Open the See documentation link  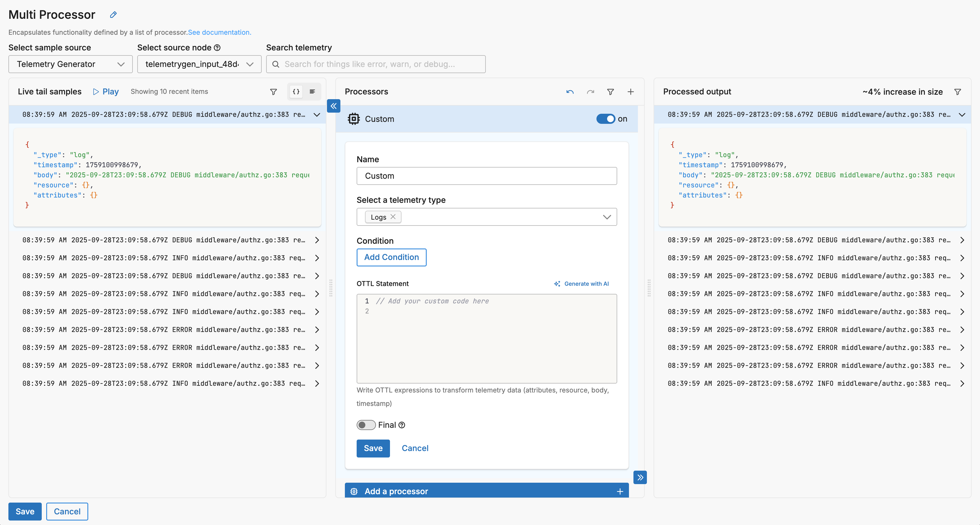coord(220,32)
